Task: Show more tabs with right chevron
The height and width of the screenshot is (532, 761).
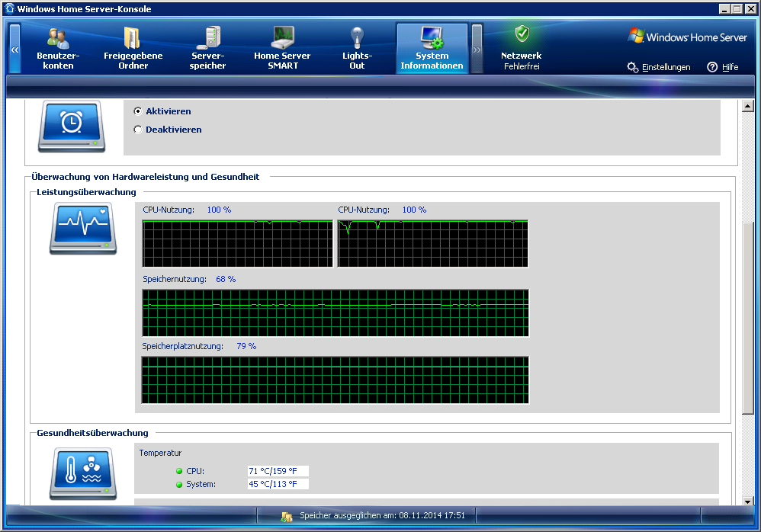Action: pos(477,49)
